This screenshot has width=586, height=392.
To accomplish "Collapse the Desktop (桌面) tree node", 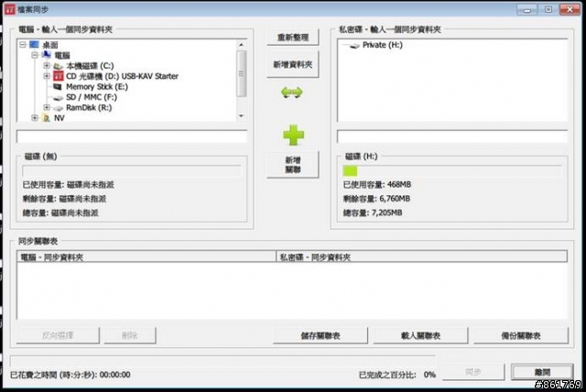I will tap(23, 45).
